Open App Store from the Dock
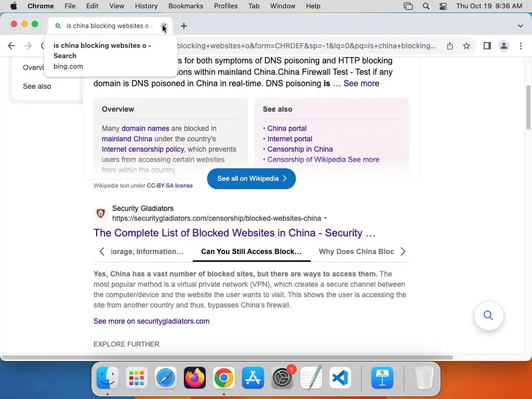The height and width of the screenshot is (399, 532). click(253, 378)
